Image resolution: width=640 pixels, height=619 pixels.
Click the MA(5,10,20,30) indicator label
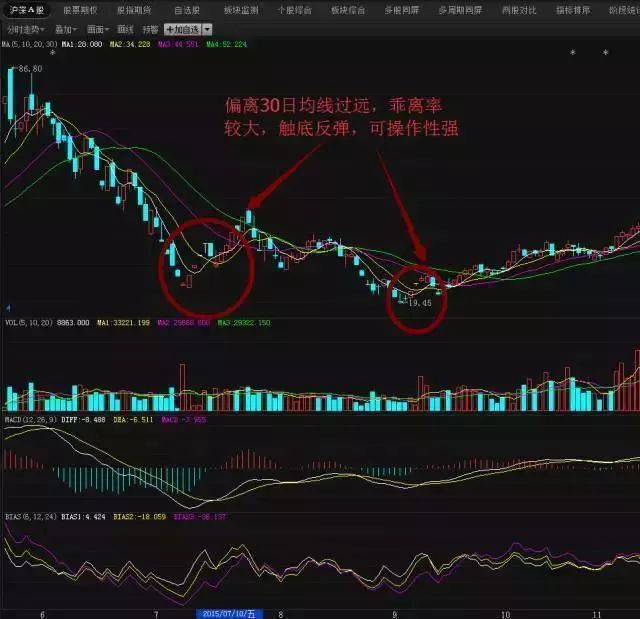click(30, 44)
